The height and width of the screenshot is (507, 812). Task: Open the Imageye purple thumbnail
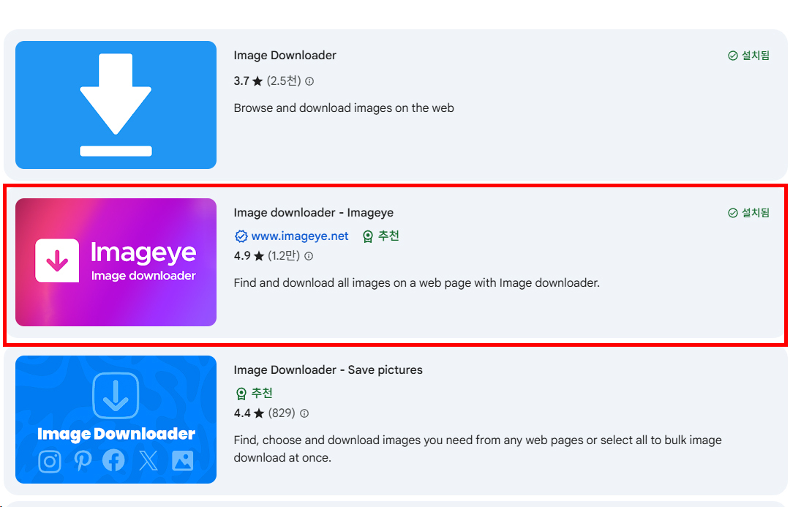click(x=116, y=262)
